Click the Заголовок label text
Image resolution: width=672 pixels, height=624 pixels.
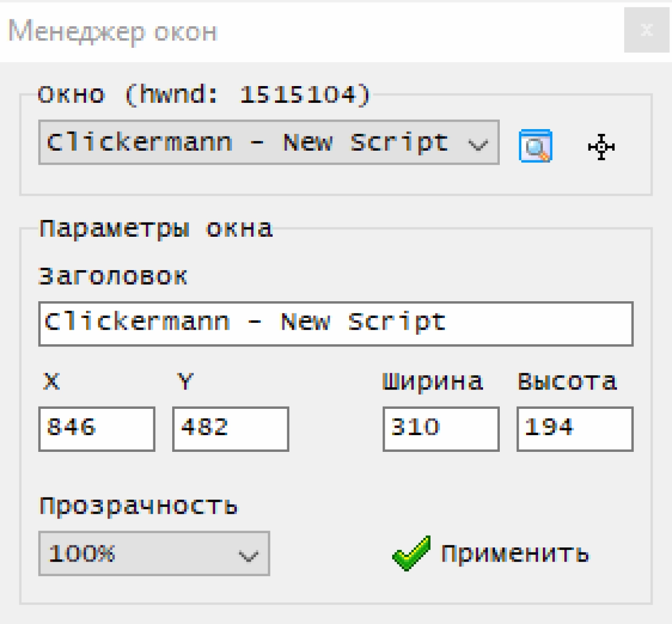pyautogui.click(x=113, y=276)
